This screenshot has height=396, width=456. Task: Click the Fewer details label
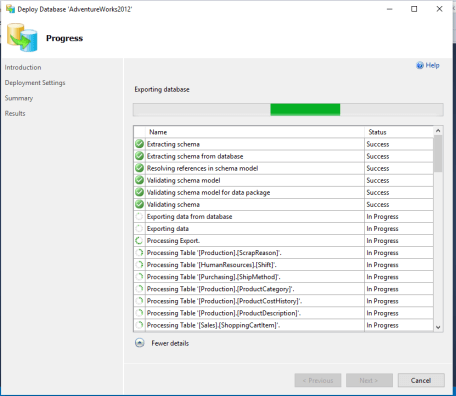point(170,343)
